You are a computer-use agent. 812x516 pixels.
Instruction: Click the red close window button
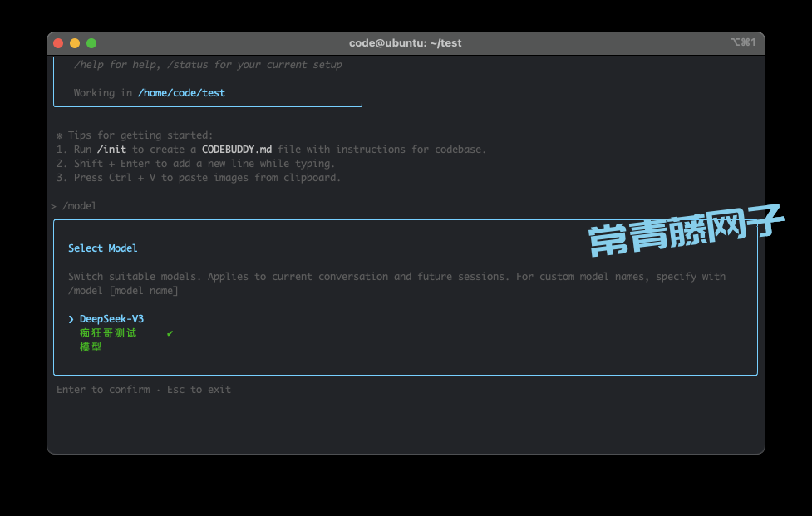coord(58,43)
